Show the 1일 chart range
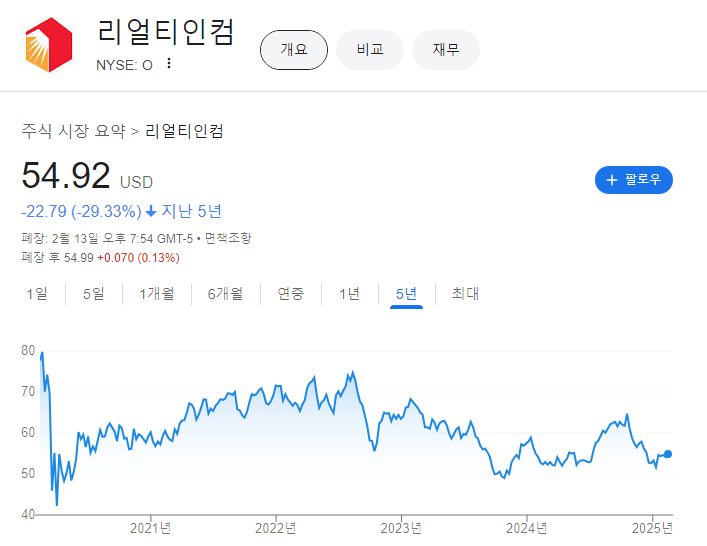The width and height of the screenshot is (707, 546). point(37,294)
